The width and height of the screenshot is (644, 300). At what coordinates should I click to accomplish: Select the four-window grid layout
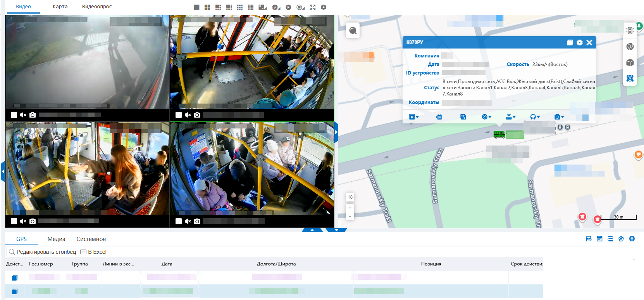coord(207,7)
